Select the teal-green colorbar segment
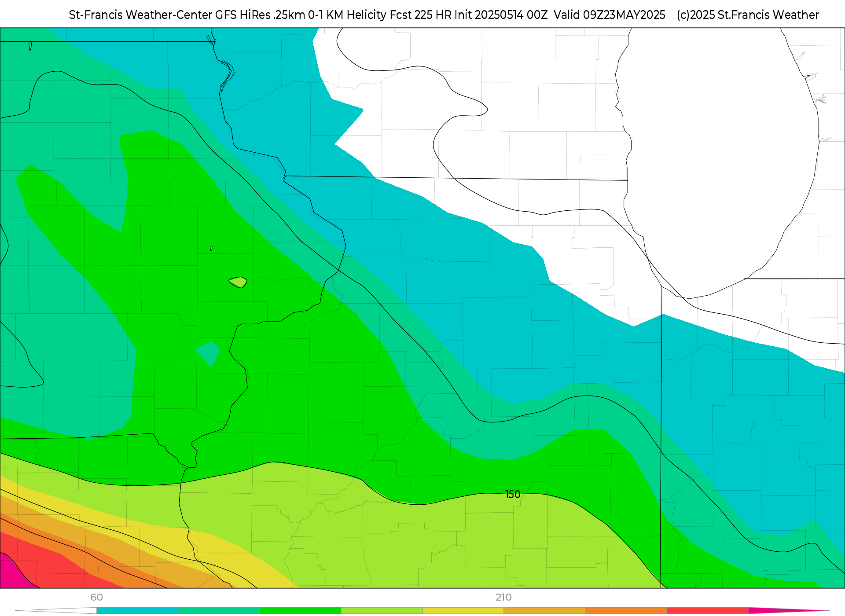 click(x=219, y=610)
